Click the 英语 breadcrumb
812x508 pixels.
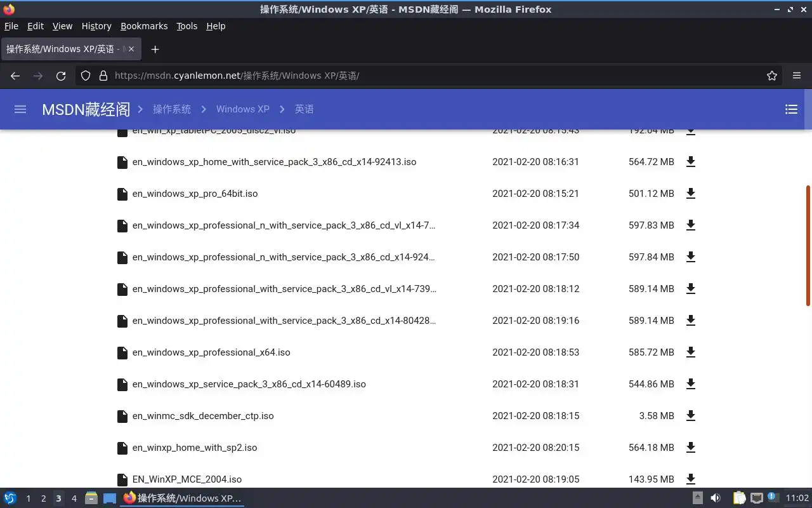click(304, 109)
